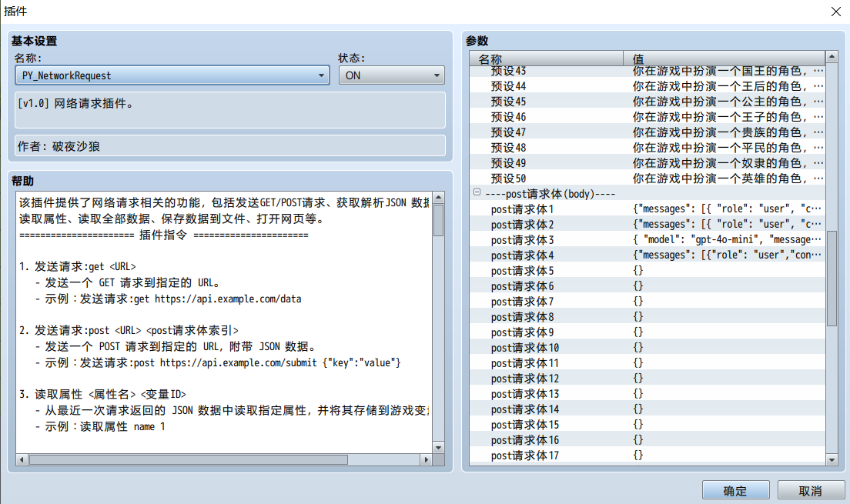Click value mentioning 奴隶的角色 for 预设49
850x504 pixels.
[728, 162]
